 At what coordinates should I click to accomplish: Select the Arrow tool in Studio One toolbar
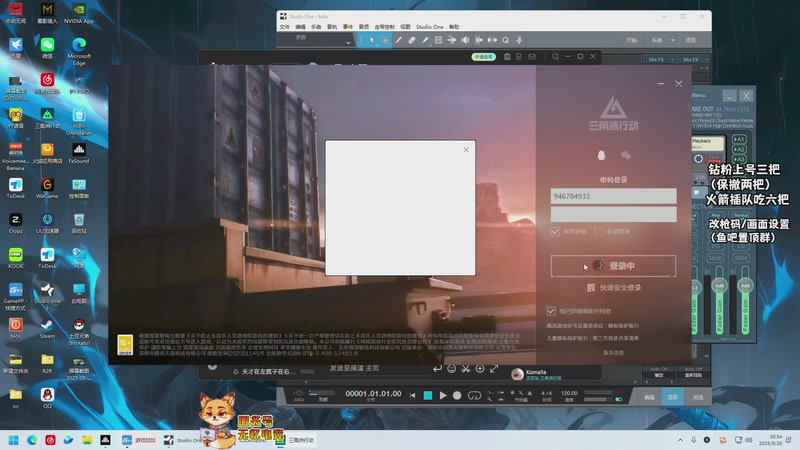(x=372, y=40)
